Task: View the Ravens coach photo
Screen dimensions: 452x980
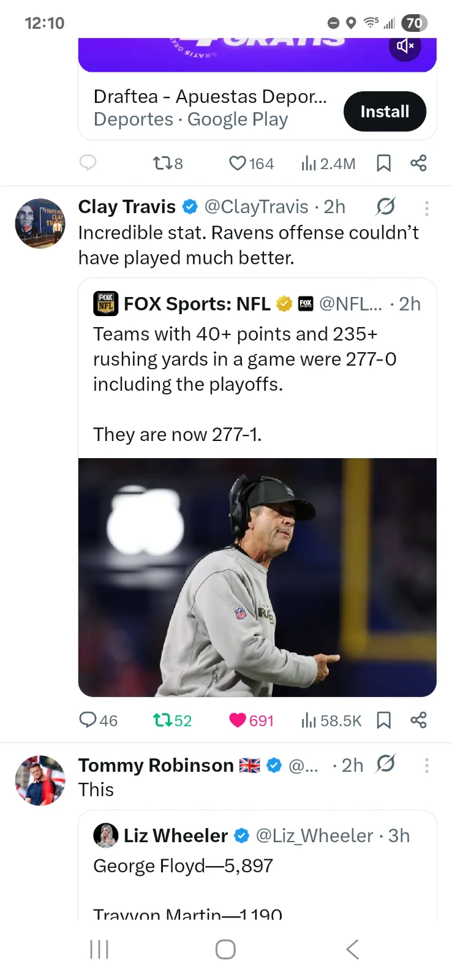Action: [x=257, y=577]
